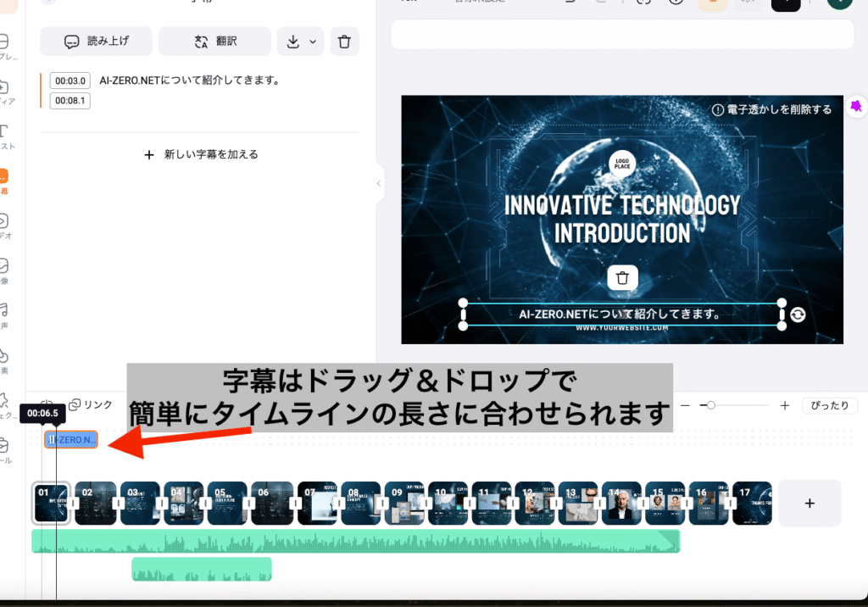Click the 00:03.0 subtitle start time field
This screenshot has width=868, height=607.
(70, 81)
